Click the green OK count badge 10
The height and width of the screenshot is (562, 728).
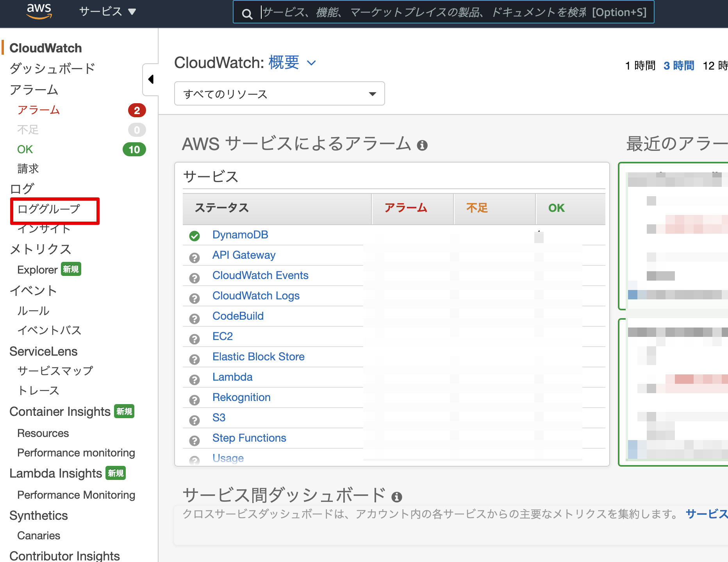coord(134,149)
